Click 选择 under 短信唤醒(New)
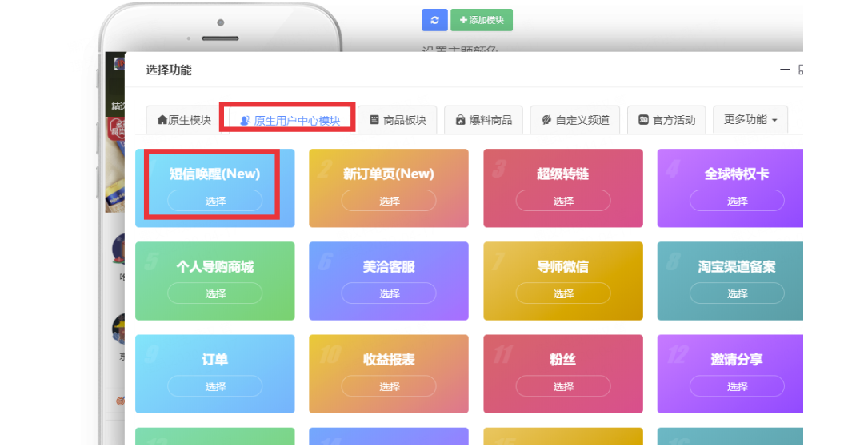The image size is (868, 447). [214, 201]
